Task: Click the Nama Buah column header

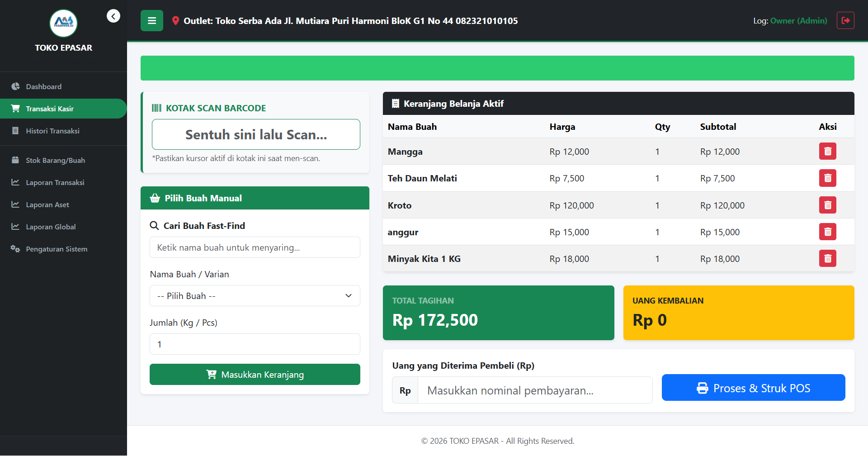Action: [x=412, y=127]
